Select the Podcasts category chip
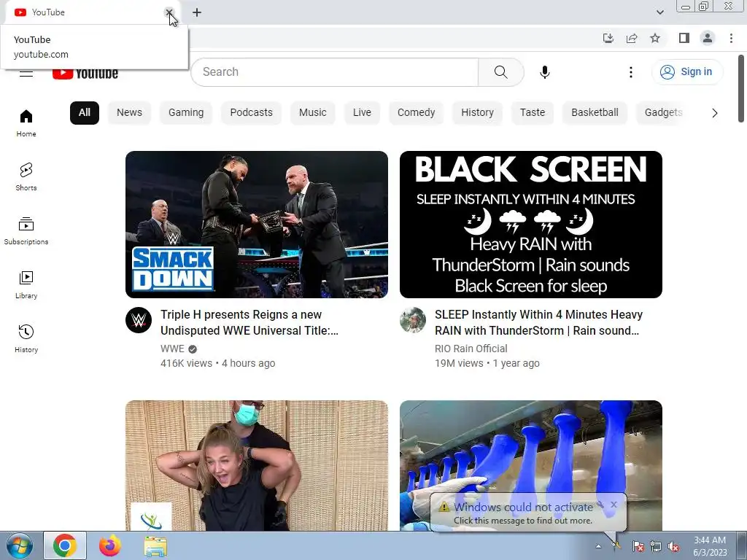Image resolution: width=747 pixels, height=560 pixels. point(252,113)
